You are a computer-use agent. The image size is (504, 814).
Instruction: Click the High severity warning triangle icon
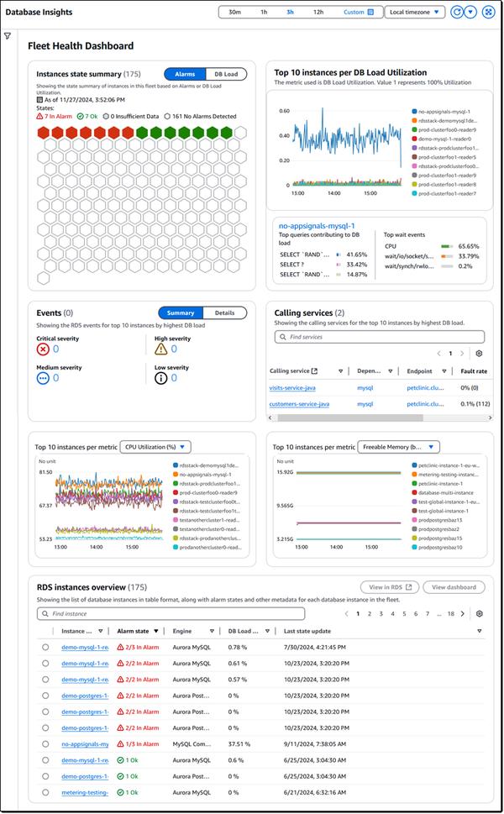(x=161, y=349)
